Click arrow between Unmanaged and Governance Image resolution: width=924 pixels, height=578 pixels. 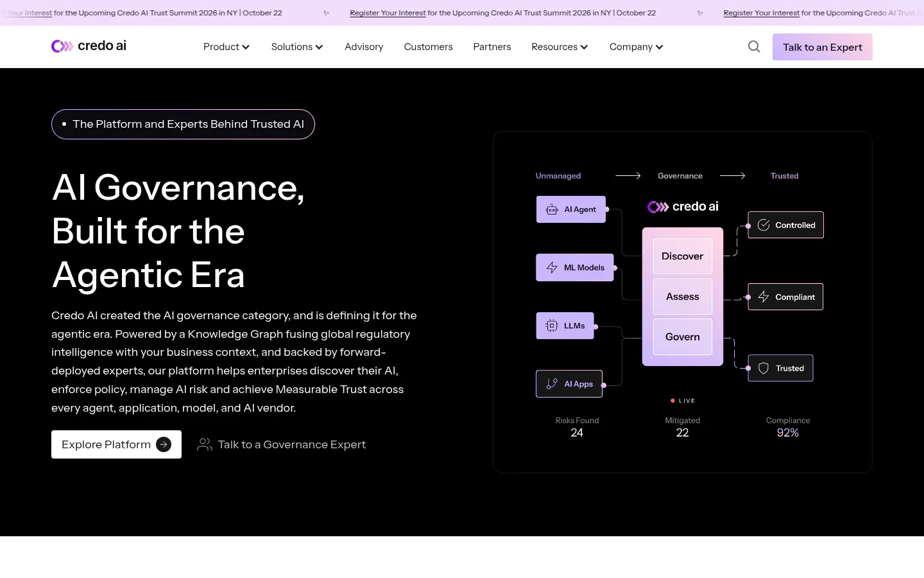(628, 175)
